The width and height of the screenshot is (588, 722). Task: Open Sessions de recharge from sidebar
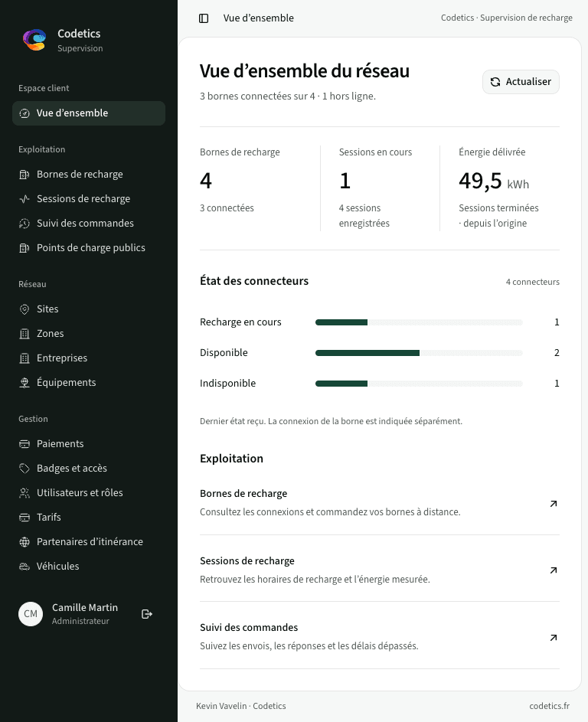pos(89,199)
